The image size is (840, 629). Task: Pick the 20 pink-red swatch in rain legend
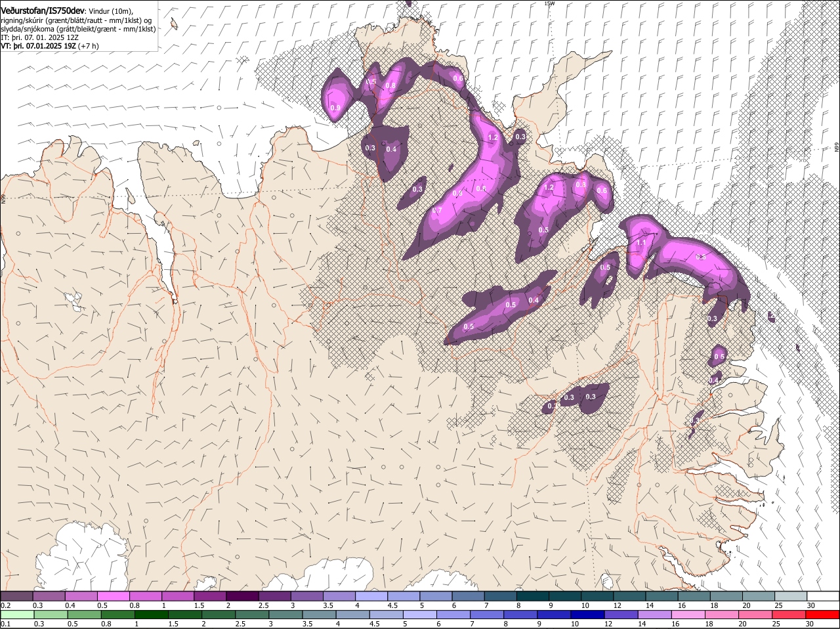(x=755, y=615)
